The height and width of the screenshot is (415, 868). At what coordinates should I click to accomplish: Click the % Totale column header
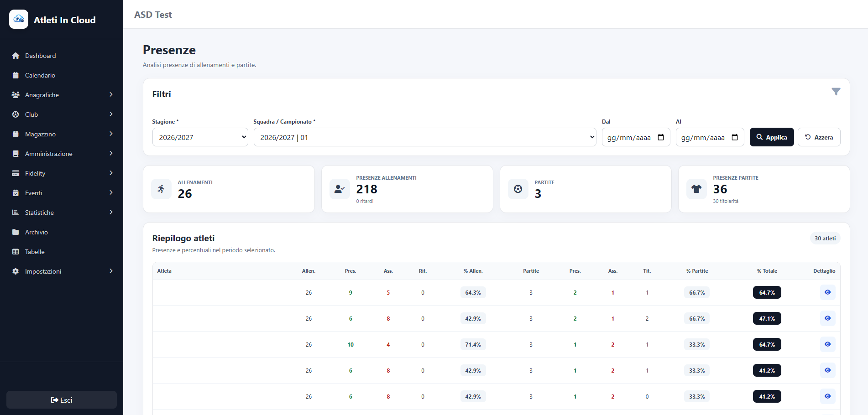tap(767, 271)
